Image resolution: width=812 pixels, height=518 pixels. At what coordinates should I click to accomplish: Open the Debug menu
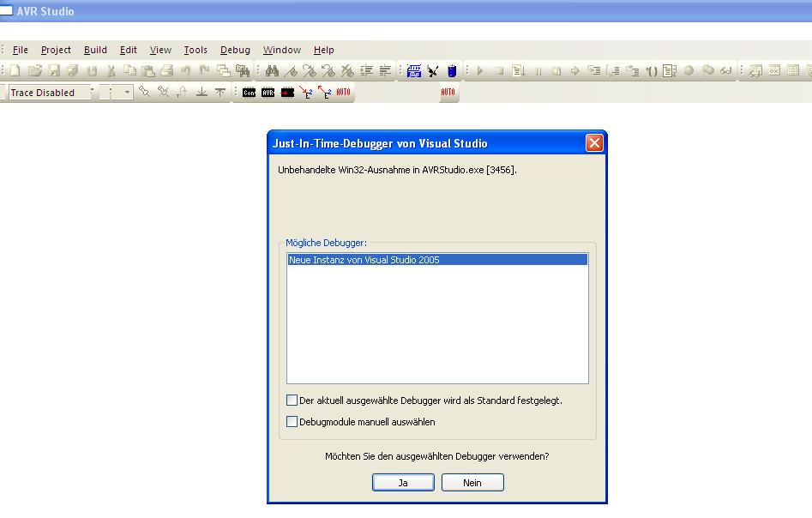[235, 50]
